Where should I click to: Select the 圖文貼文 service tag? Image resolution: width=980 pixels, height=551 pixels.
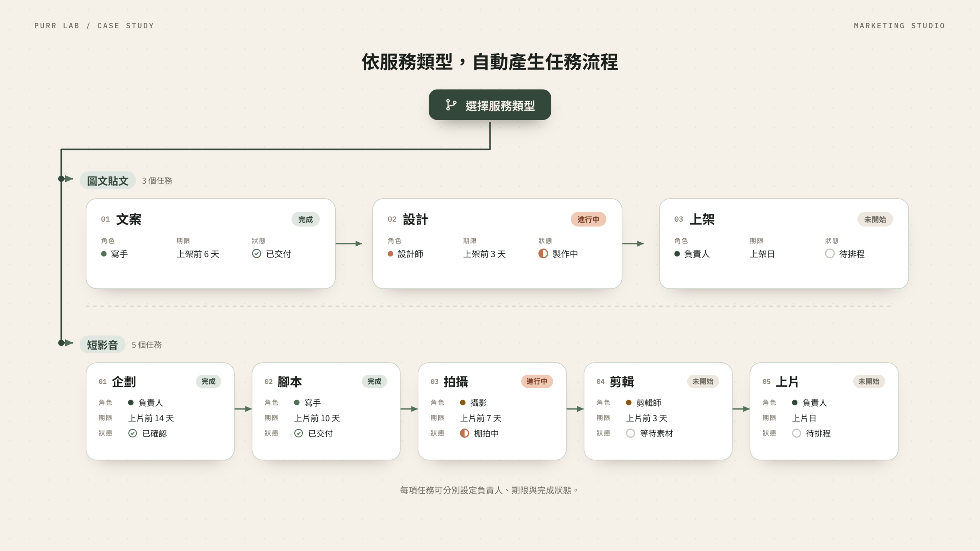click(x=108, y=181)
